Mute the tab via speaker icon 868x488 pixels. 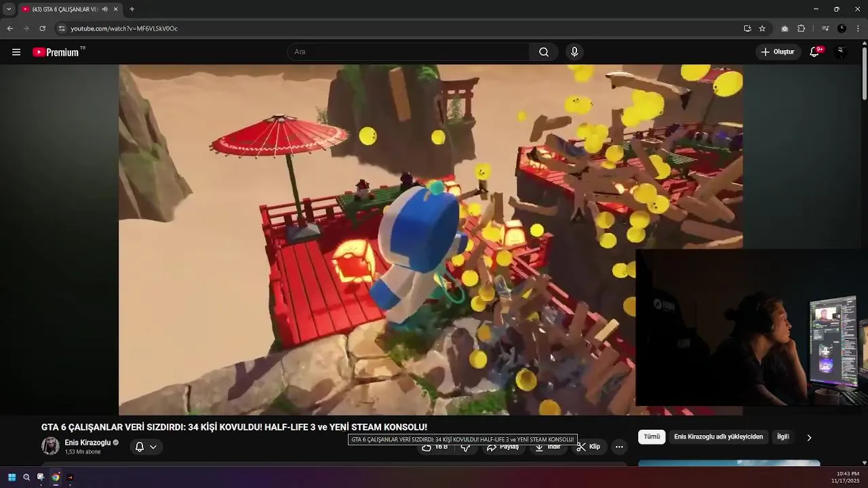click(104, 9)
